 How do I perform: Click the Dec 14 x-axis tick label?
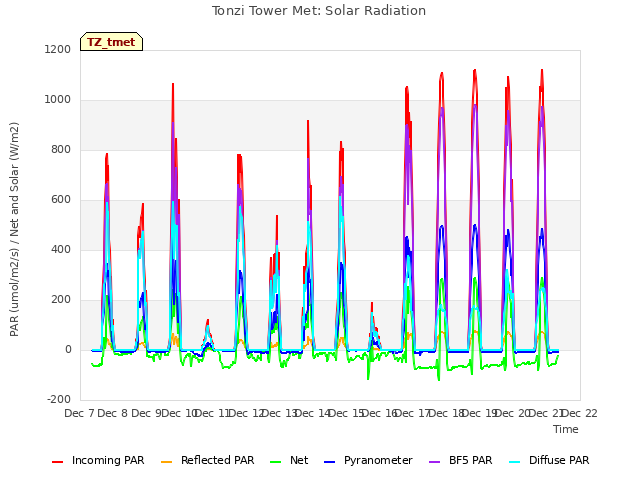click(x=313, y=413)
